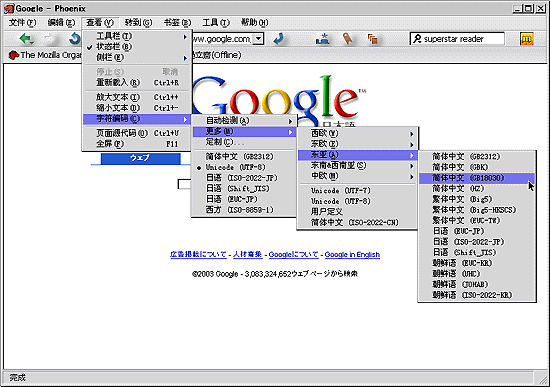Select 繁体中文 (EUC-TW) encoding
This screenshot has width=550, height=387.
coord(477,220)
